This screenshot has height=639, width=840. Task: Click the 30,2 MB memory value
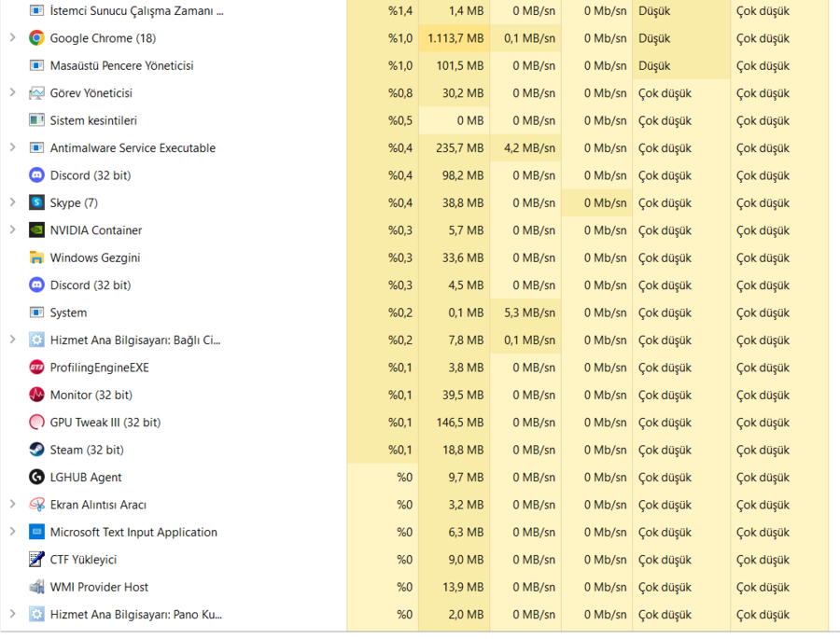463,93
